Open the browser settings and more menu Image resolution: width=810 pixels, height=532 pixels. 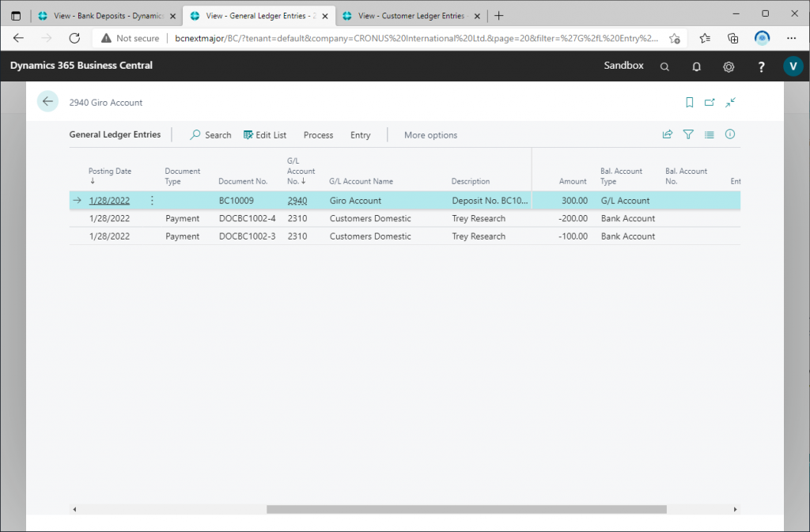pos(791,38)
